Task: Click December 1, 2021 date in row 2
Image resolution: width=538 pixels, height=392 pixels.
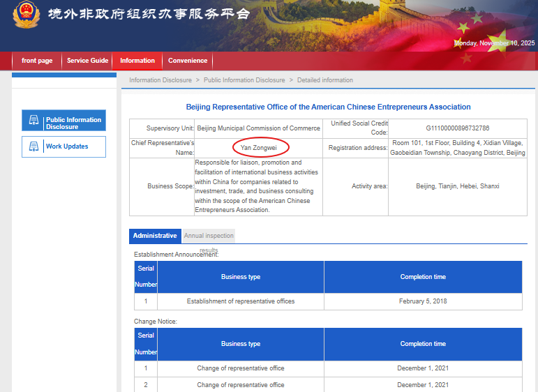Action: [x=423, y=385]
